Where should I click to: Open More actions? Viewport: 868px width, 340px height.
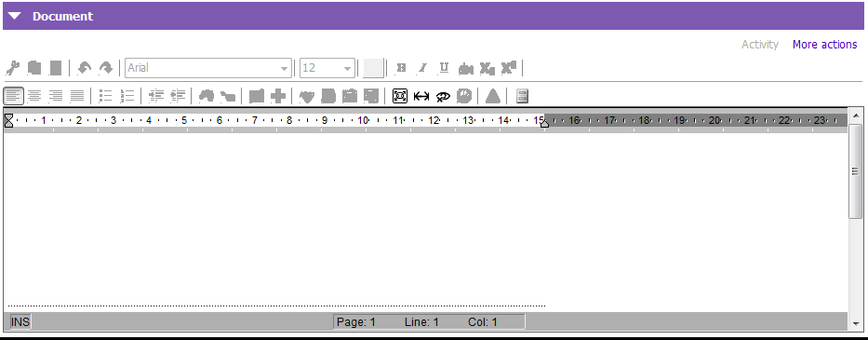825,45
